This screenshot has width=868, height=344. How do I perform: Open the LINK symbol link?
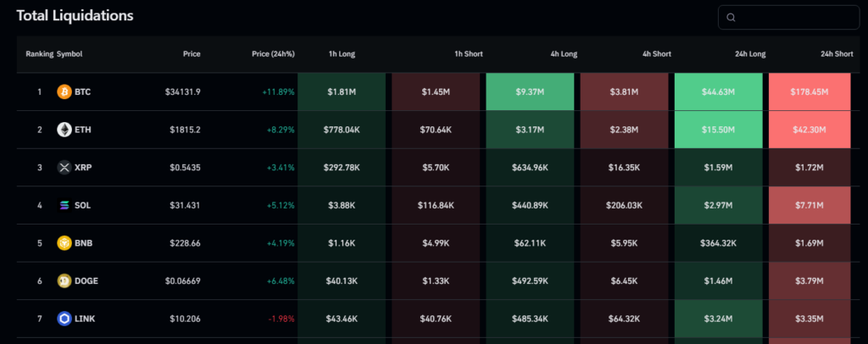[x=85, y=319]
